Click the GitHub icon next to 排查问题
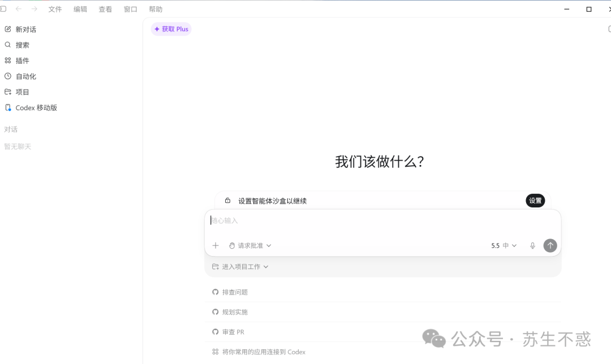This screenshot has width=611, height=364. [x=215, y=292]
